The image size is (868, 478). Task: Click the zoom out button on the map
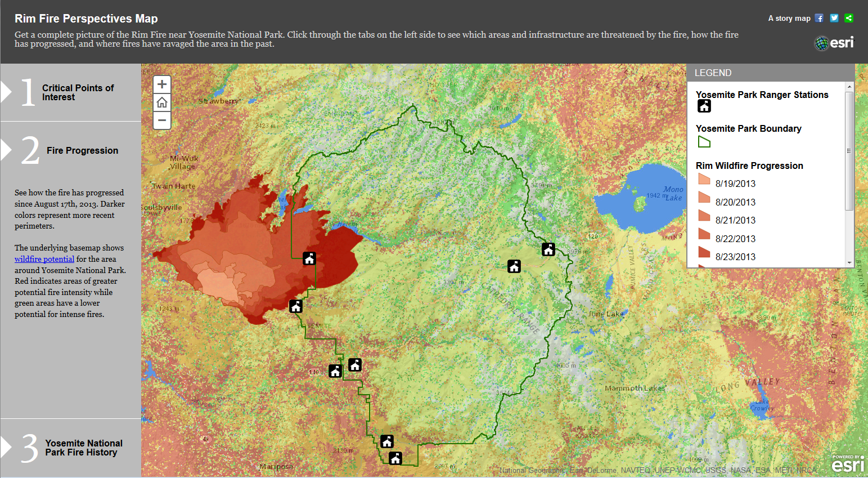click(161, 120)
